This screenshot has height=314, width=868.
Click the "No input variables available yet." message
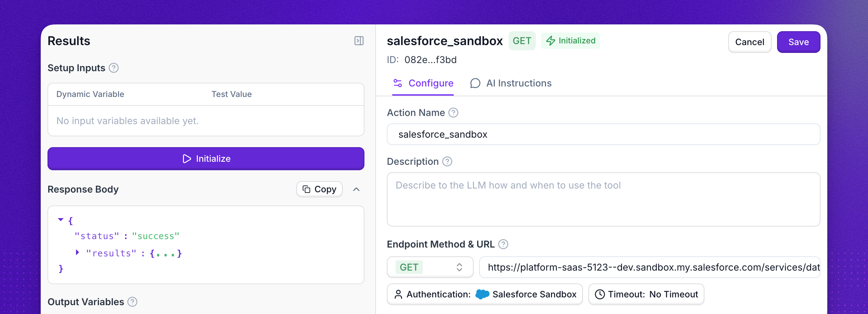click(128, 121)
